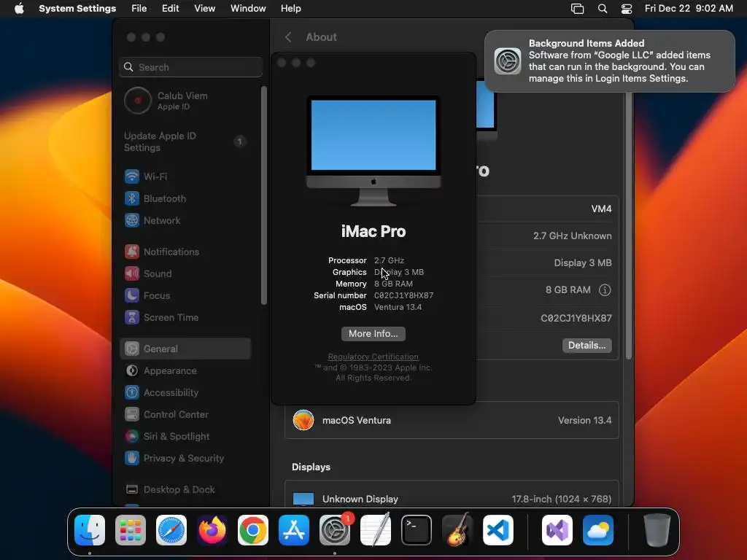Screen dimensions: 747x560
Task: Open the Weather app in the Dock
Action: [598, 530]
